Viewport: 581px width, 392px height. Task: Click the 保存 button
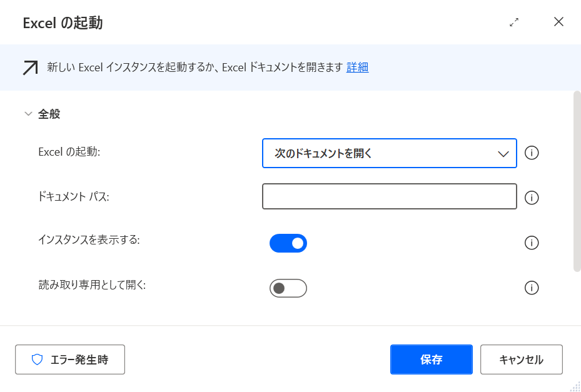point(431,359)
